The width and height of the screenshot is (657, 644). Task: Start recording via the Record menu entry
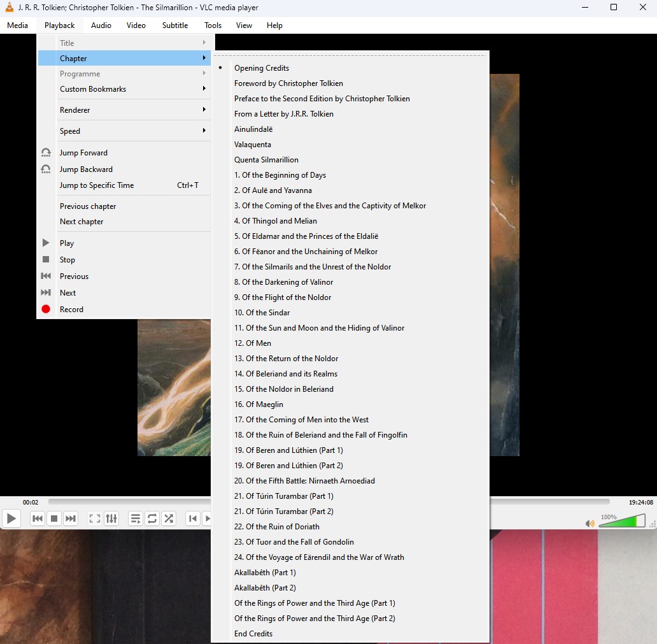[124, 310]
